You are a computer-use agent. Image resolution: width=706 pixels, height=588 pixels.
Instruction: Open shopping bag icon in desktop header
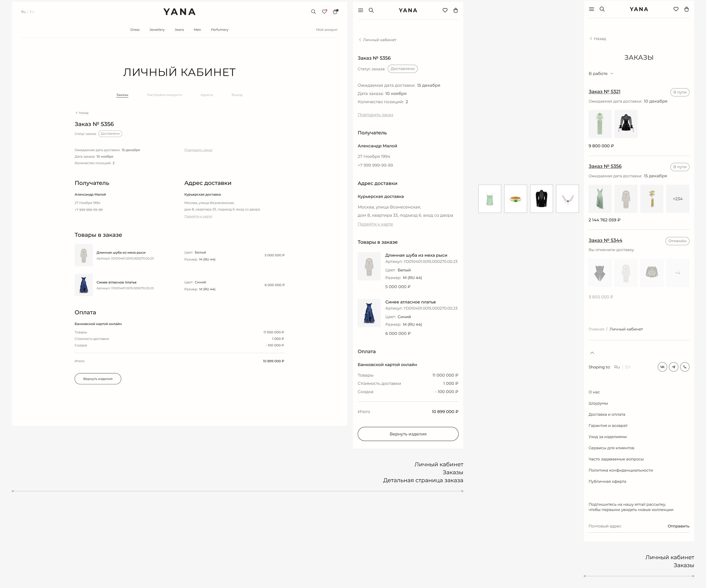coord(335,12)
